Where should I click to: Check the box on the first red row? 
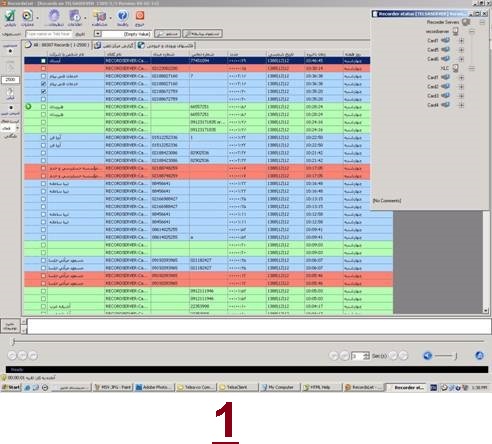click(43, 68)
